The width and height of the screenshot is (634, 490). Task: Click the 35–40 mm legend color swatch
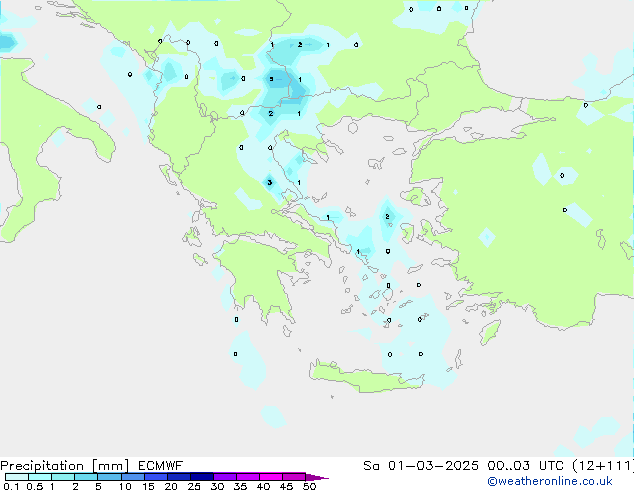click(x=247, y=477)
